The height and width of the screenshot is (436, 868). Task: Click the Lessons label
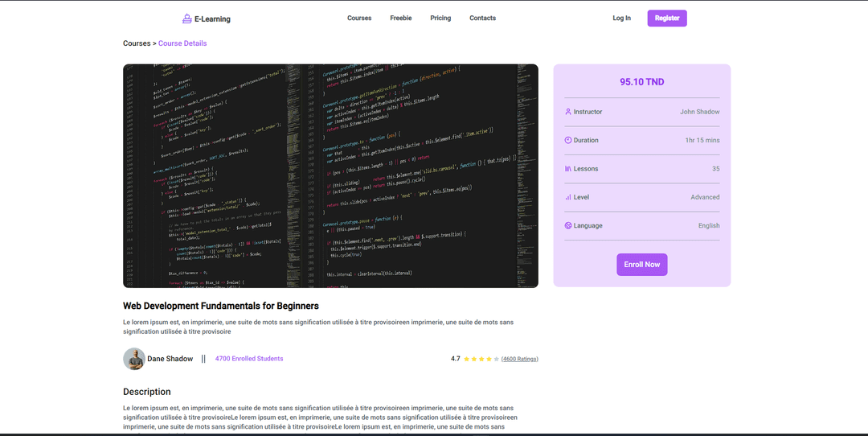[586, 168]
